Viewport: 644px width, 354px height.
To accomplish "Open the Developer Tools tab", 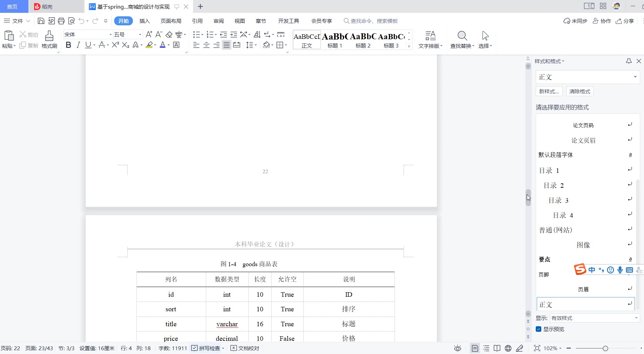I will (x=289, y=21).
